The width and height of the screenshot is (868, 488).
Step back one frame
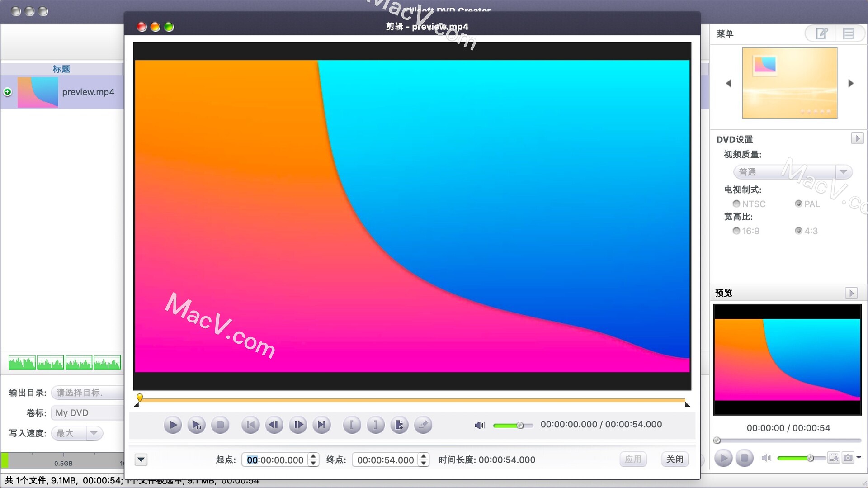(274, 425)
